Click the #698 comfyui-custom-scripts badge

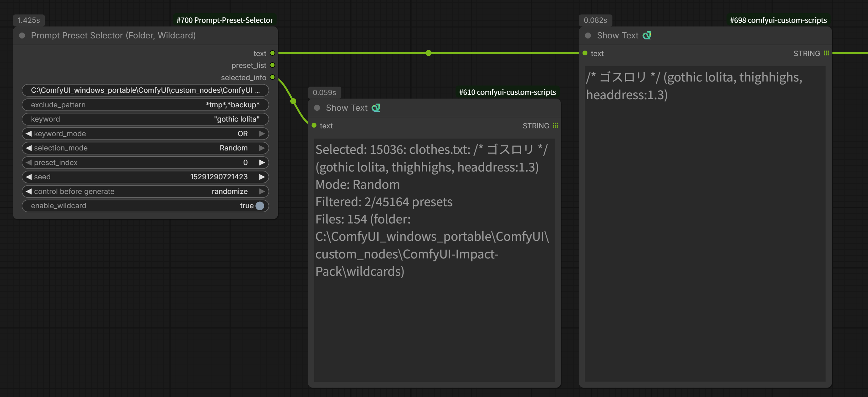778,20
